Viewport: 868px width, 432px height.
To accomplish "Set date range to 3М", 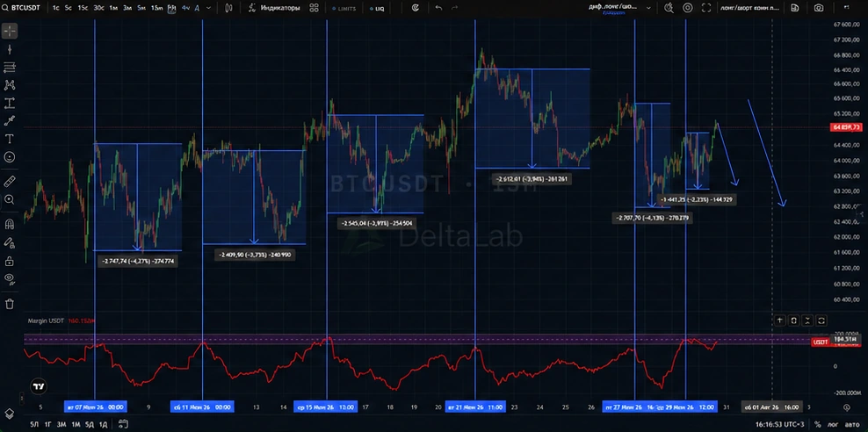I will 61,425.
